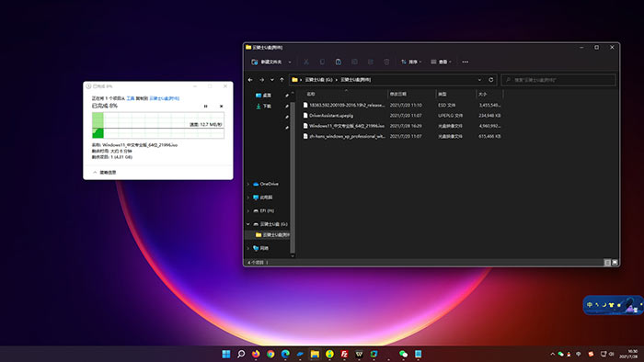
Task: Select the Downloads quick access item
Action: (263, 107)
